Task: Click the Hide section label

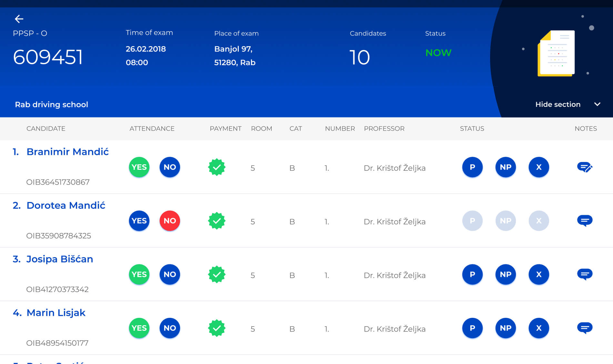Action: click(x=558, y=104)
